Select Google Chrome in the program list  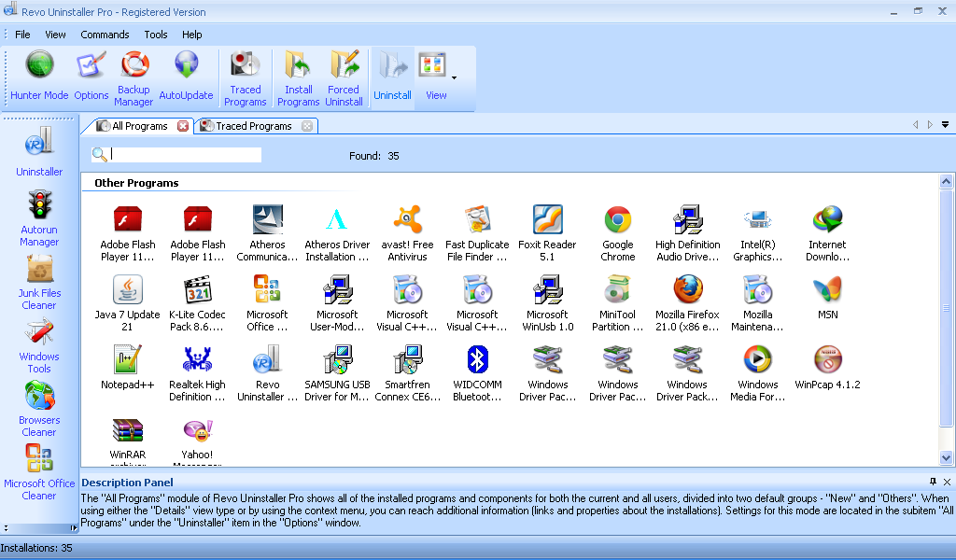click(618, 232)
